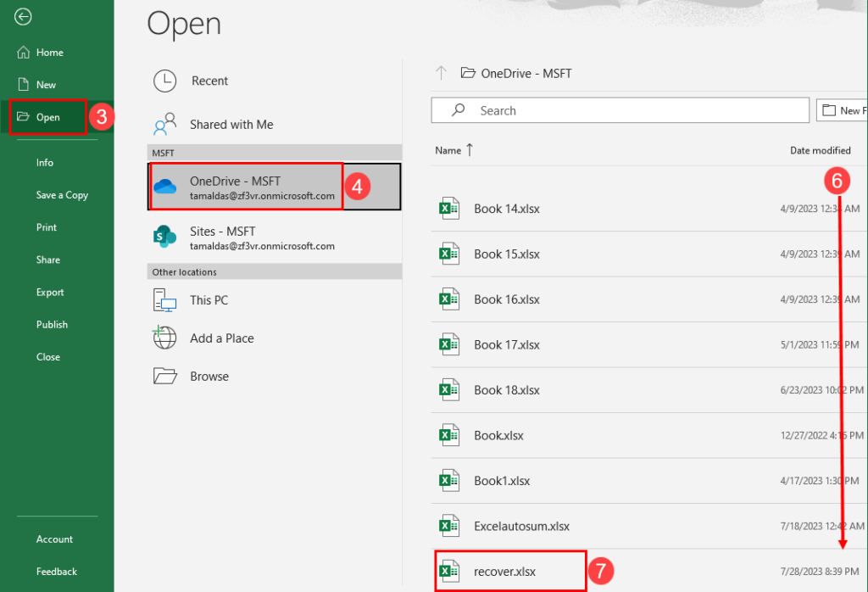Open the file Book 18.xlsx
The height and width of the screenshot is (592, 868).
tap(648, 390)
